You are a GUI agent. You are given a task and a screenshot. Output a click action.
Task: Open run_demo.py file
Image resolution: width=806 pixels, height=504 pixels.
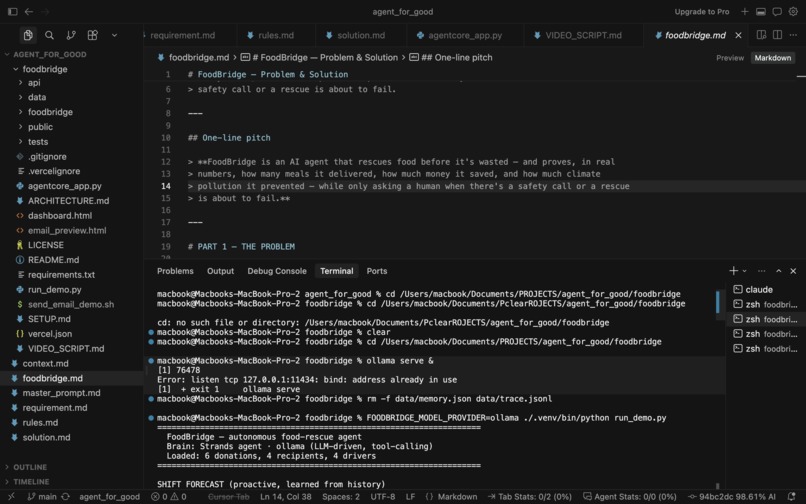point(54,290)
